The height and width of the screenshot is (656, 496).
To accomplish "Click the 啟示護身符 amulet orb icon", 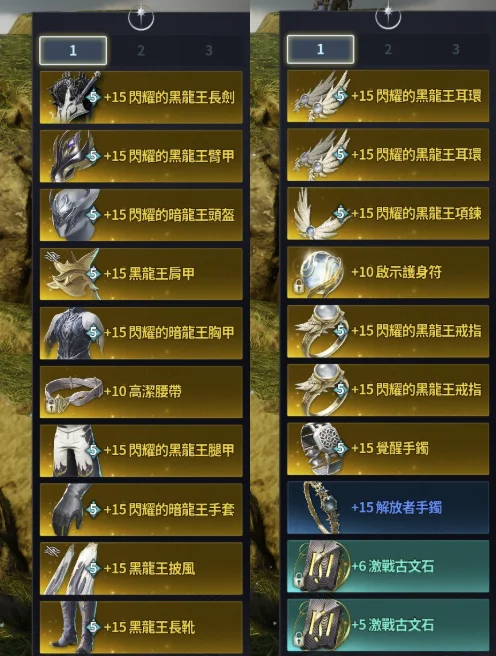I will point(318,272).
